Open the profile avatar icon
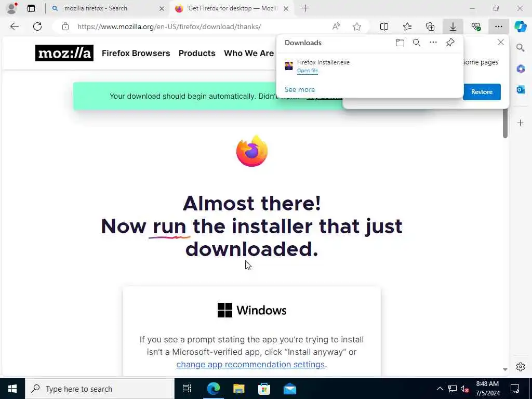This screenshot has width=532, height=399. (x=11, y=8)
